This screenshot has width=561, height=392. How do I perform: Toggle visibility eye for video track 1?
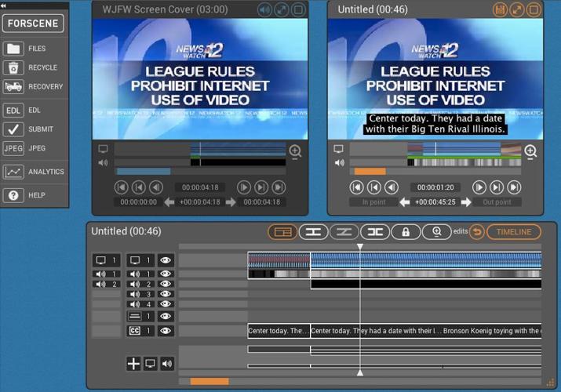pos(166,260)
